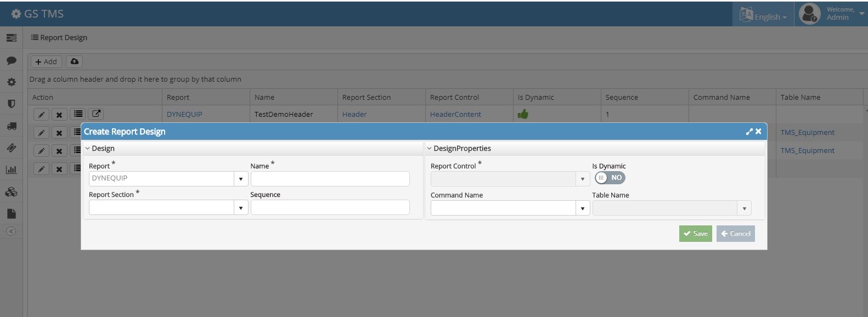Open the Command Name dropdown arrow

tap(583, 208)
